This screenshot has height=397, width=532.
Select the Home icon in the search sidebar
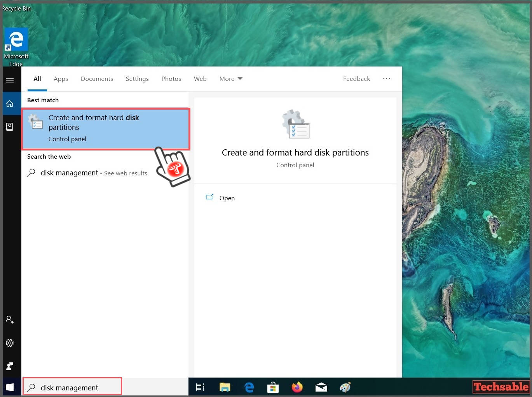pyautogui.click(x=10, y=103)
